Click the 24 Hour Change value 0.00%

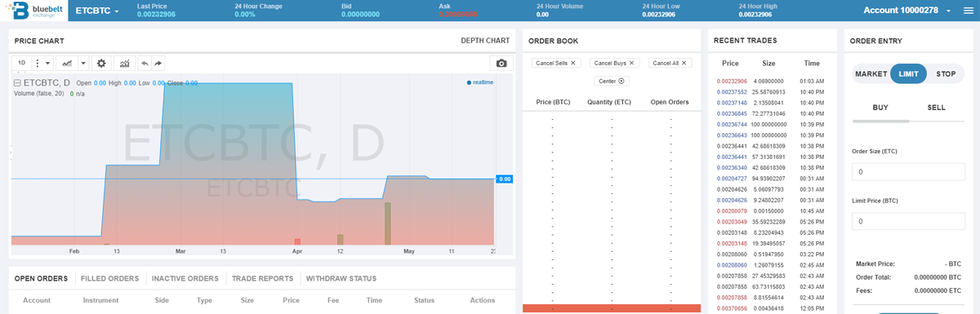point(245,15)
